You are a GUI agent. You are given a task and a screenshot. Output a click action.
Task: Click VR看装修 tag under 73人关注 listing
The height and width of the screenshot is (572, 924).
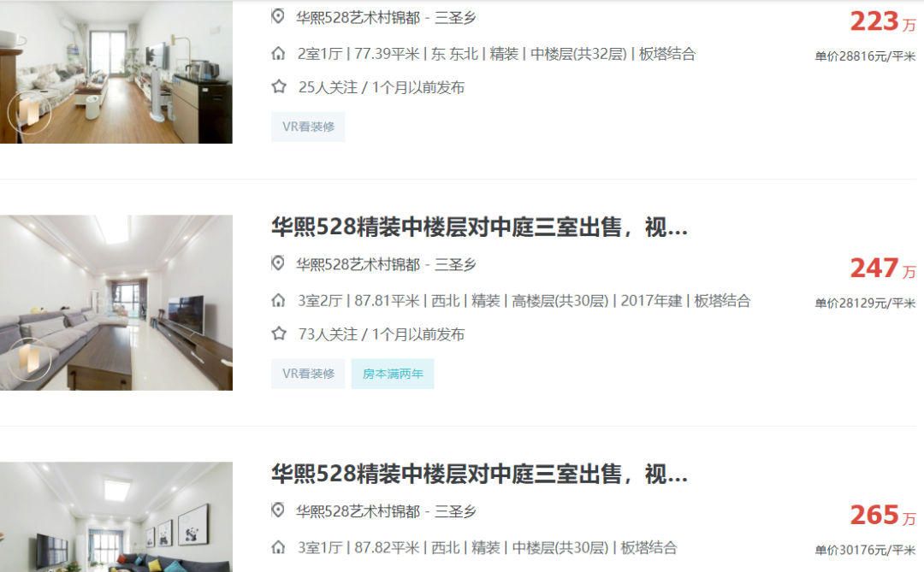308,374
